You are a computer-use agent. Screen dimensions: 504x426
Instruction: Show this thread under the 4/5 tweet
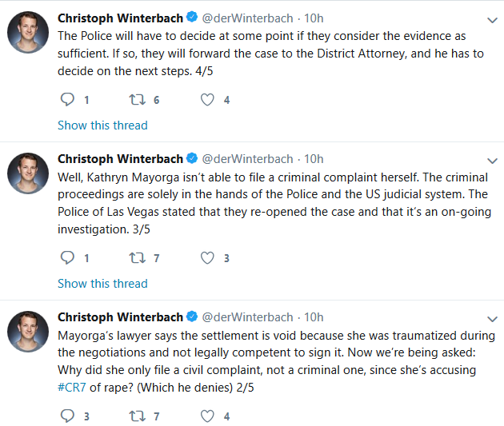(102, 125)
